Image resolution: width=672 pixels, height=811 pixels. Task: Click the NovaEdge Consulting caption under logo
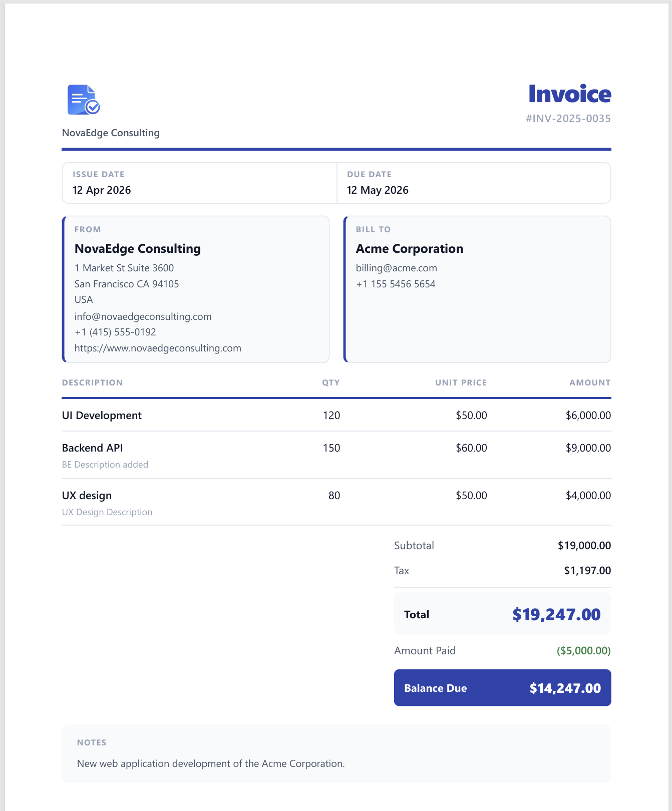point(111,133)
